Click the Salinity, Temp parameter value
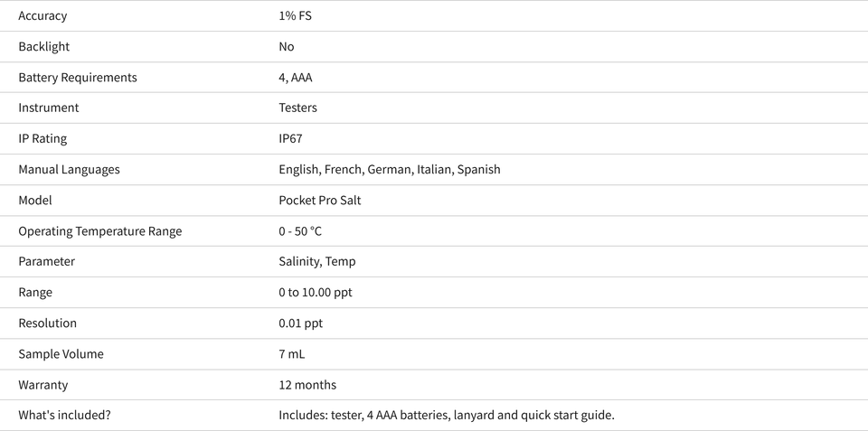Viewport: 868px width, 431px height. pos(317,262)
